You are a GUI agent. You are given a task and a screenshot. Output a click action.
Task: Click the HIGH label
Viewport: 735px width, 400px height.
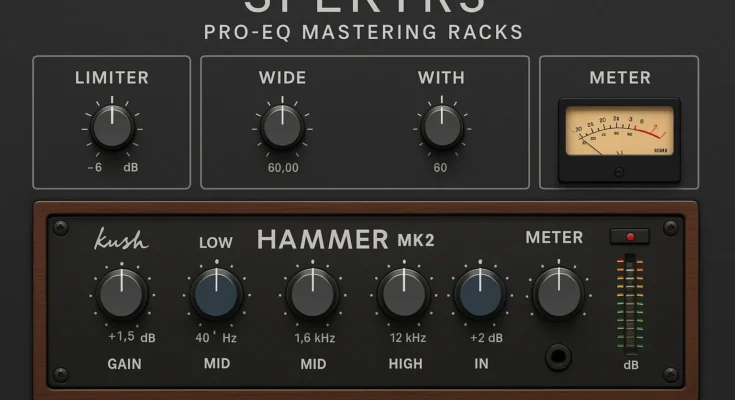pyautogui.click(x=405, y=364)
